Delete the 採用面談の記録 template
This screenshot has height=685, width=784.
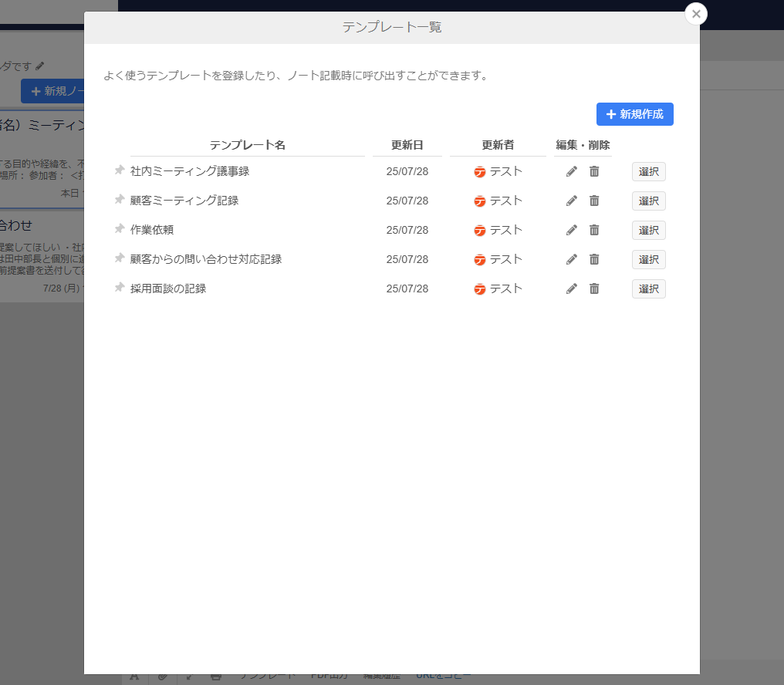click(x=594, y=289)
